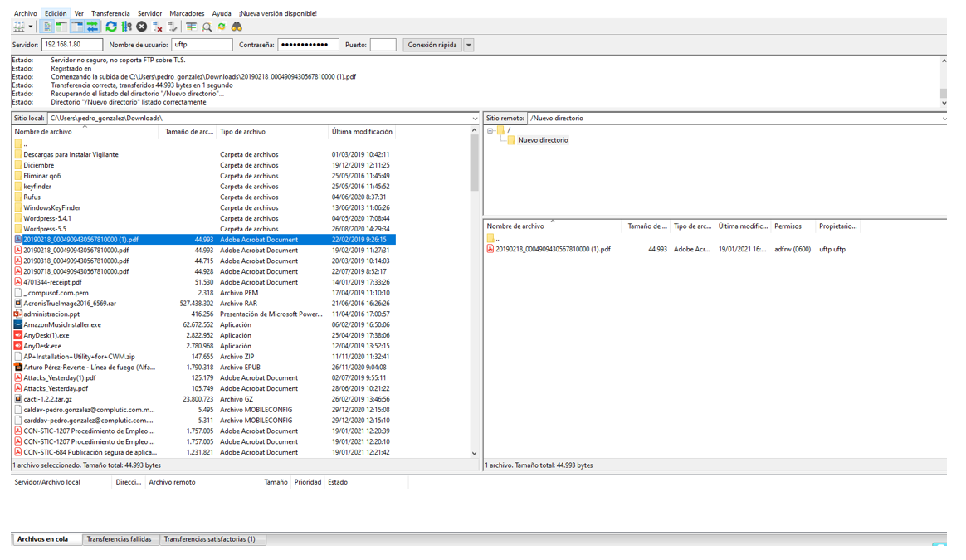Toggle directory comparison
The image size is (966, 560).
pyautogui.click(x=207, y=27)
